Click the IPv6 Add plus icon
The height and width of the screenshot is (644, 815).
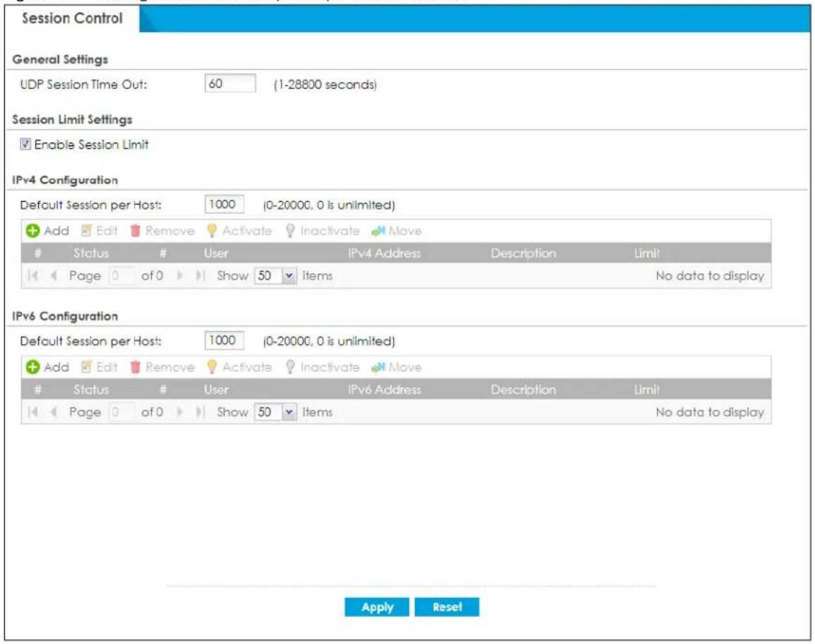(x=32, y=367)
